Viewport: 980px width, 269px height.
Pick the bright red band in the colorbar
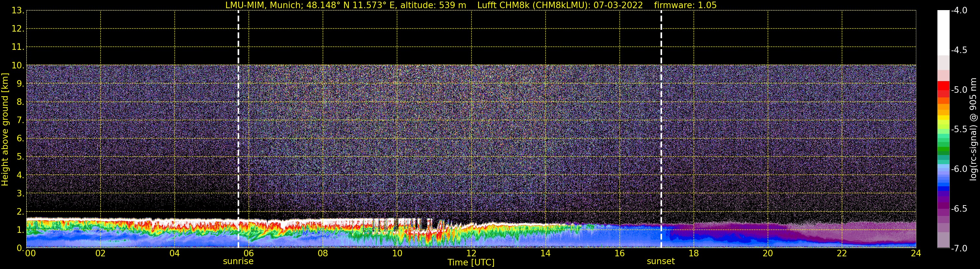(x=943, y=85)
